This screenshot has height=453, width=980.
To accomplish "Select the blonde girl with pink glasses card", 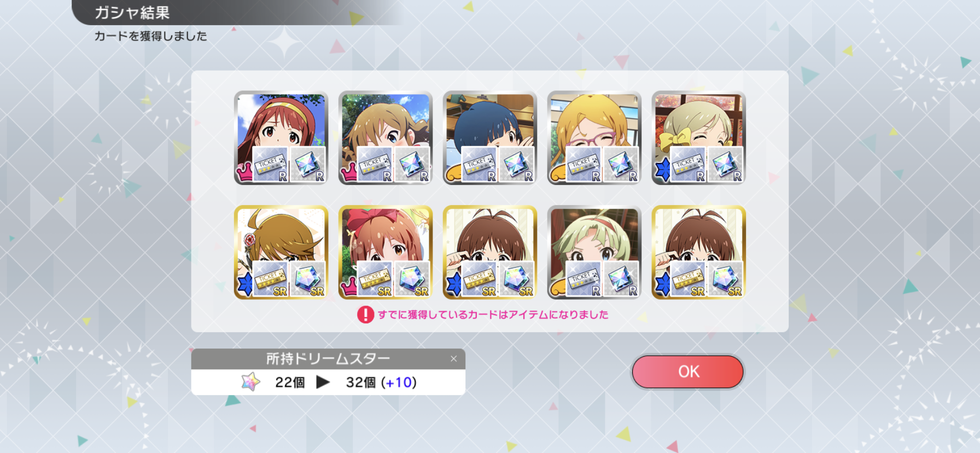I will click(x=594, y=138).
